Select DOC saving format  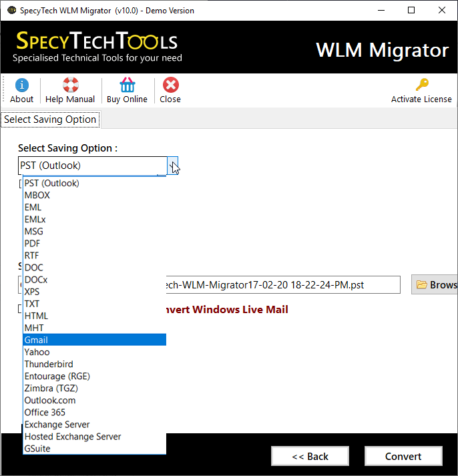(x=95, y=268)
